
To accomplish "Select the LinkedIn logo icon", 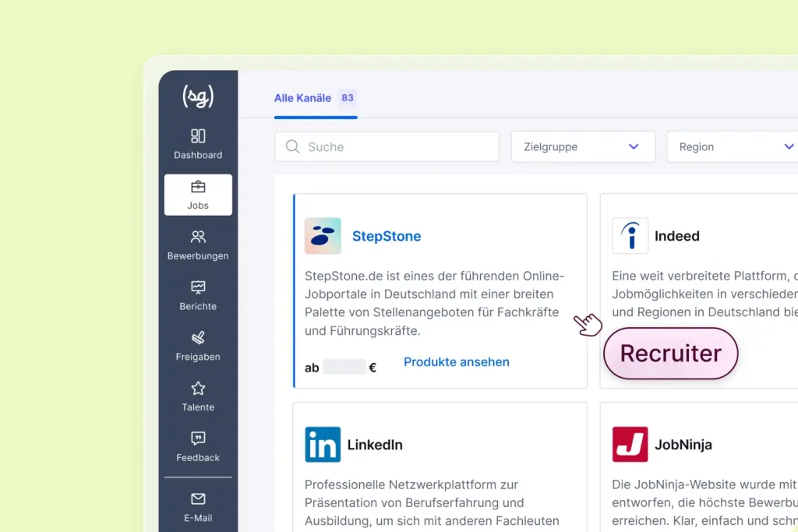I will pos(323,444).
